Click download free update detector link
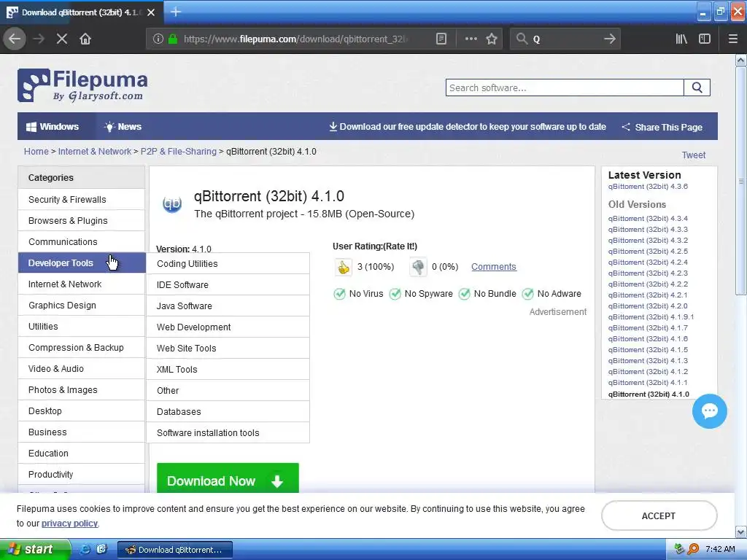 pos(468,127)
